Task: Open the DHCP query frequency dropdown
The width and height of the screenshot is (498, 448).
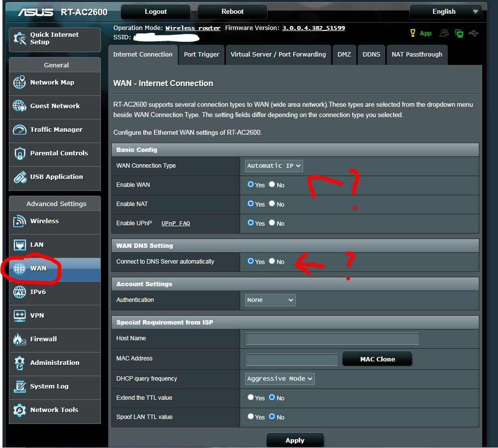Action: pyautogui.click(x=280, y=379)
